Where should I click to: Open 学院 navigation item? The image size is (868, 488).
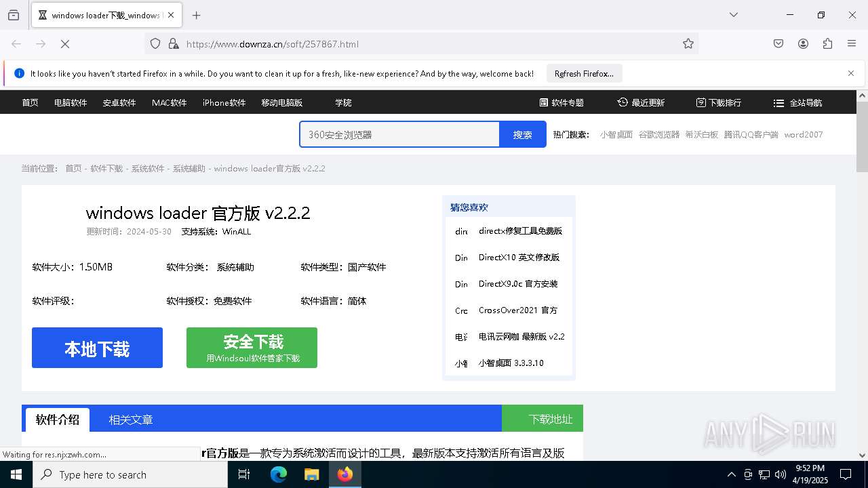pos(343,103)
